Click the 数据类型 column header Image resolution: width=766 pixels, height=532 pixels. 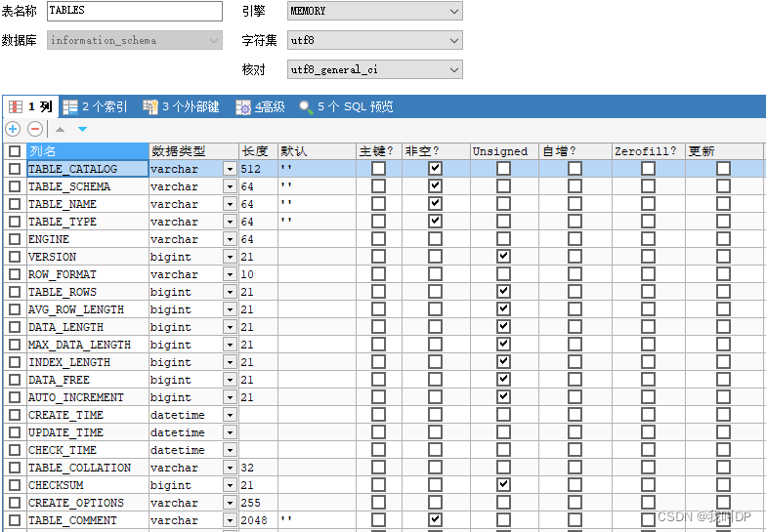[x=193, y=151]
